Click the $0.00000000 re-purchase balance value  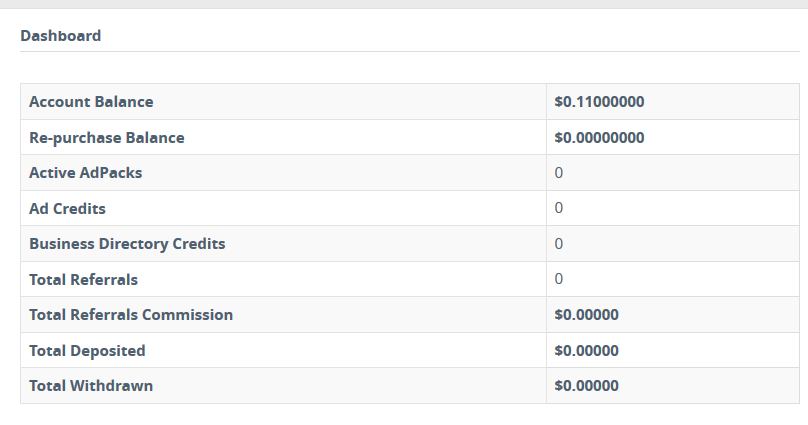[x=599, y=138]
